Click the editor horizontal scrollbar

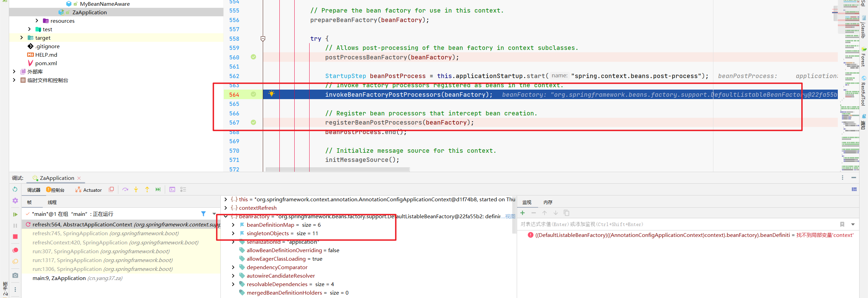[338, 169]
